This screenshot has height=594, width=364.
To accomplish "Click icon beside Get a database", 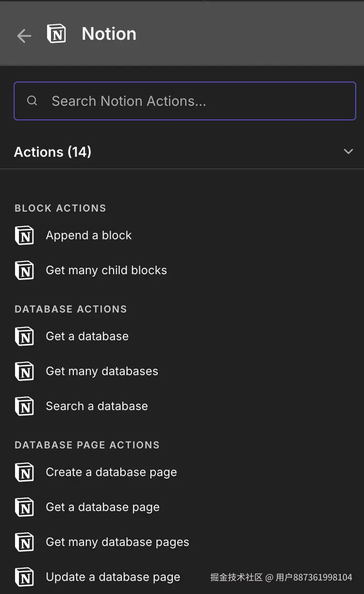I will (x=24, y=336).
